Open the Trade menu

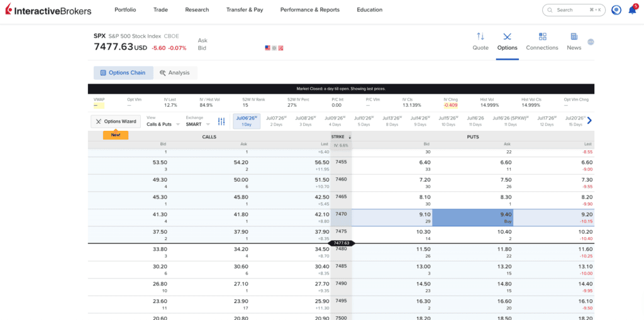160,10
